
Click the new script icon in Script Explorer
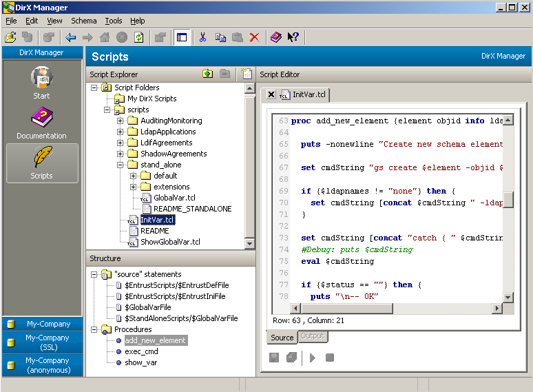pos(247,74)
